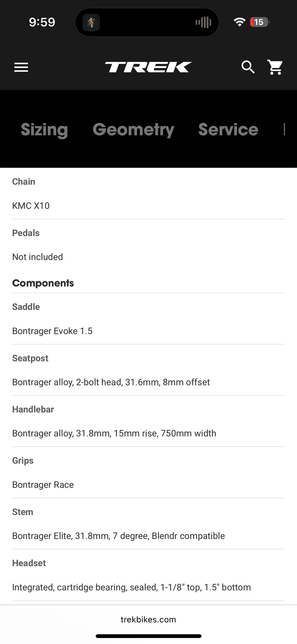The height and width of the screenshot is (644, 297).
Task: Tap the Headset spec description
Action: (x=132, y=587)
